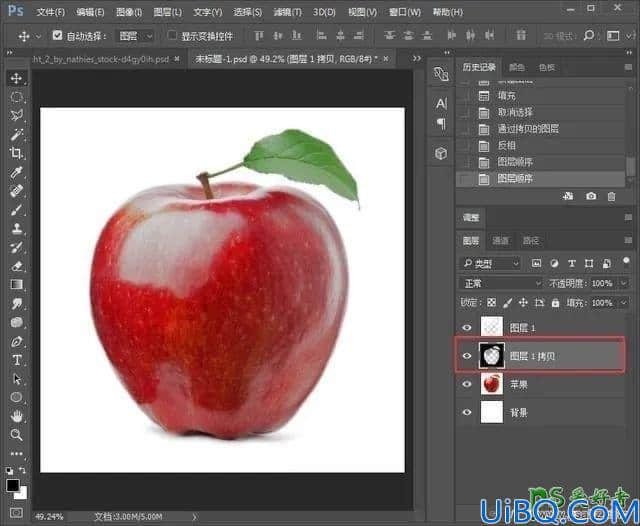The height and width of the screenshot is (526, 640).
Task: Hide the 苹果 layer eye
Action: pos(467,384)
